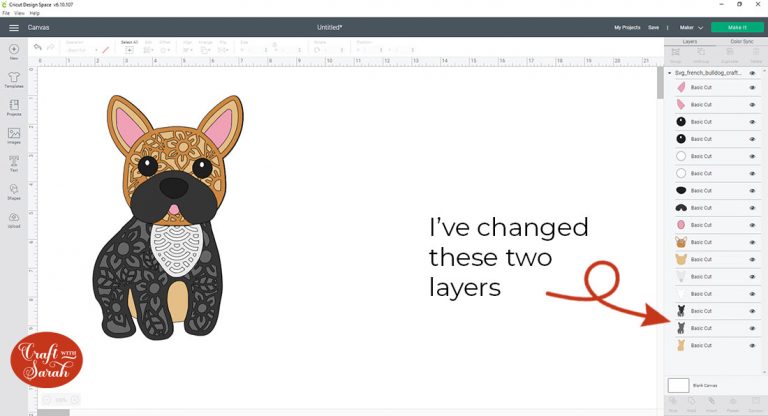Select the pink tongue layer thumbnail
768x416 pixels.
click(681, 225)
